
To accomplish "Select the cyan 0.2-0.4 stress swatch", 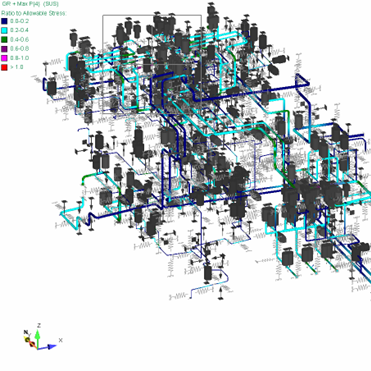I will pyautogui.click(x=4, y=30).
